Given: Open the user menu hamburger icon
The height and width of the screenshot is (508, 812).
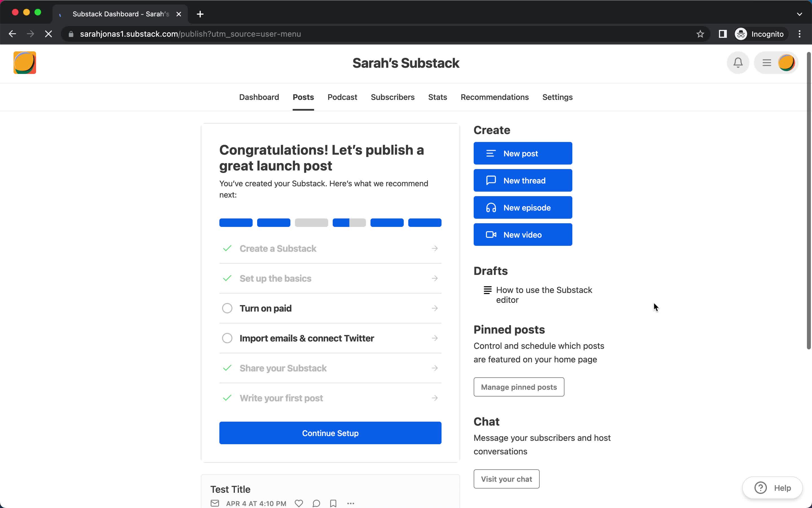Looking at the screenshot, I should (x=766, y=63).
